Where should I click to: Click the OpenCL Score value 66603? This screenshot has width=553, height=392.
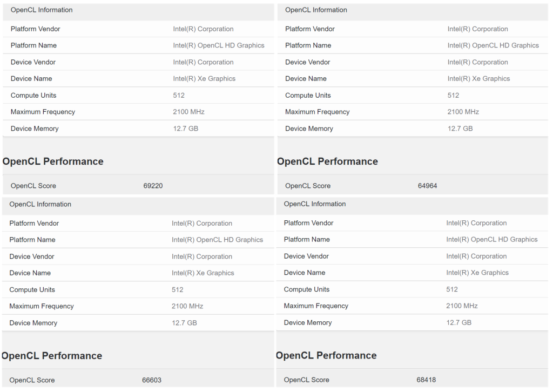coord(152,380)
